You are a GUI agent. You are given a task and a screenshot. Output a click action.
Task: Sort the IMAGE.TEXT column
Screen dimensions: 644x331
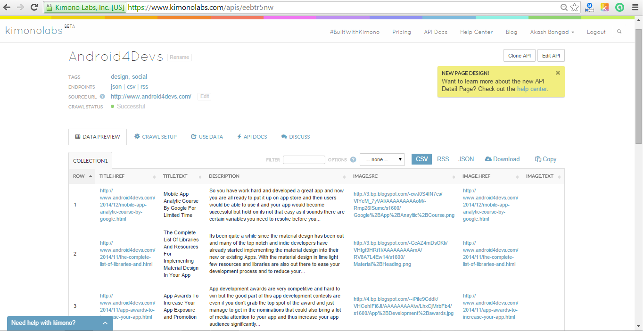(559, 177)
